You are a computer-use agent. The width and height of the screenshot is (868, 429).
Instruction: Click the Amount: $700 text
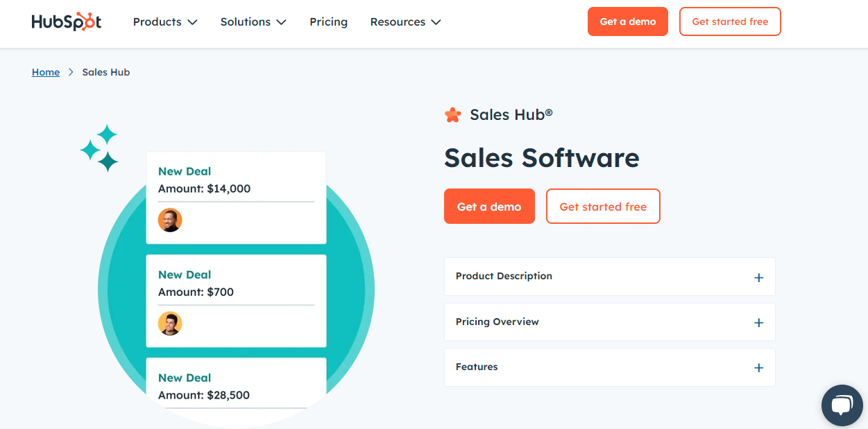pos(196,292)
